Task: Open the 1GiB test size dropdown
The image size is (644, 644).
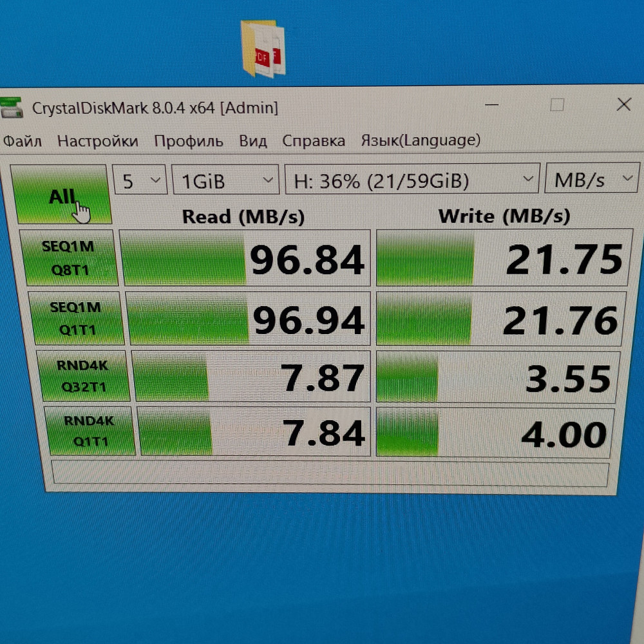Action: pos(225,181)
